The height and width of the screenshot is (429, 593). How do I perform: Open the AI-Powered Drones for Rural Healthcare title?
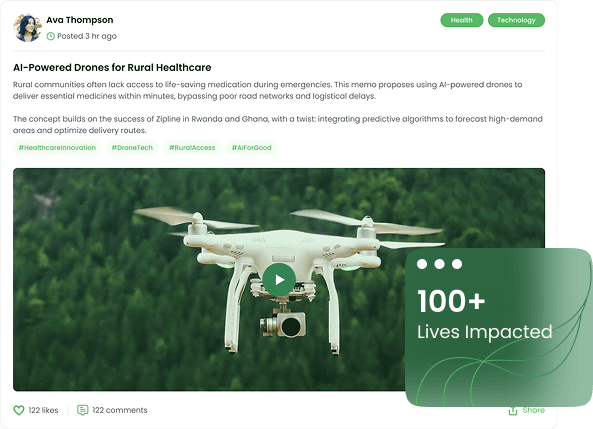[112, 68]
